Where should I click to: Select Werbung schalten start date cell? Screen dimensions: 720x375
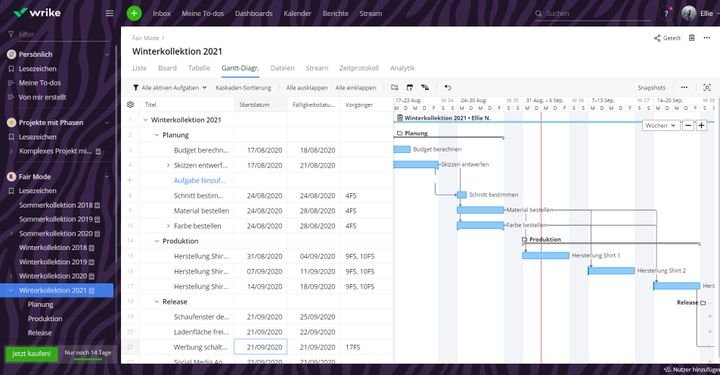coord(261,347)
